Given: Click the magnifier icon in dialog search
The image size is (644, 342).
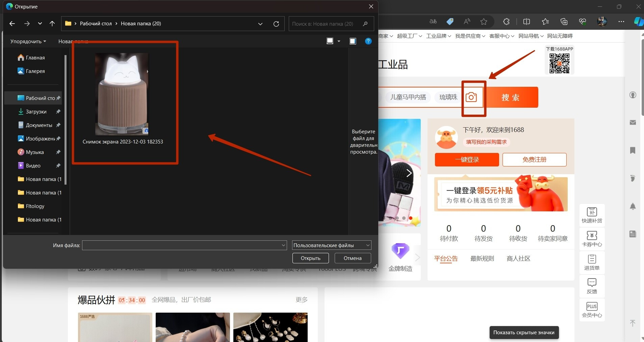Looking at the screenshot, I should point(365,24).
